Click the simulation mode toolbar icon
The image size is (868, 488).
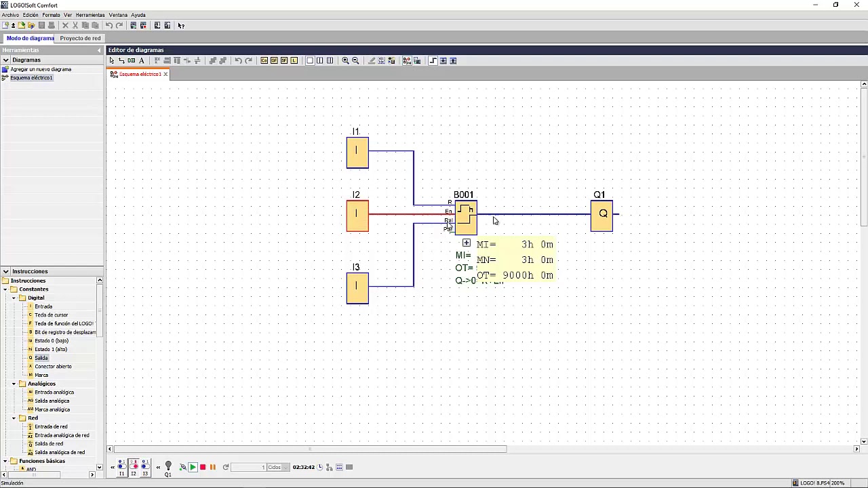coord(407,60)
